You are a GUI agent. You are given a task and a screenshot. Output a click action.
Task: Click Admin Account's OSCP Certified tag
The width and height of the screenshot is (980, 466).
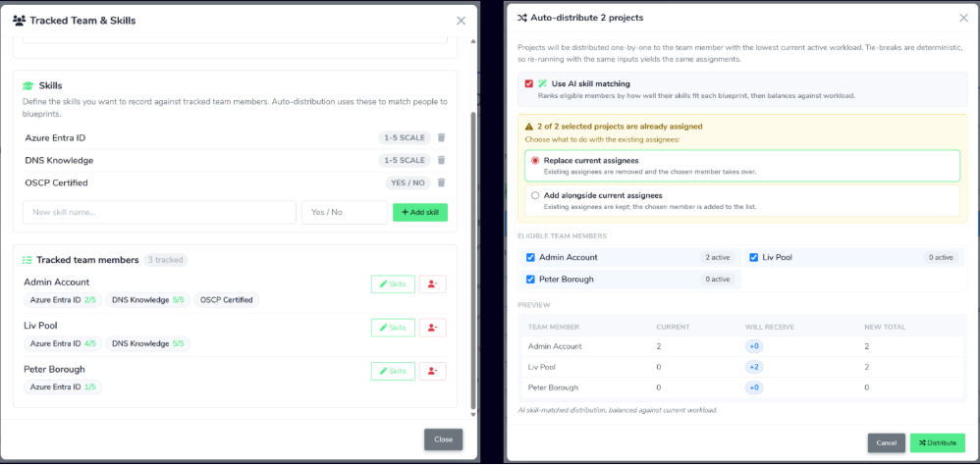click(226, 300)
